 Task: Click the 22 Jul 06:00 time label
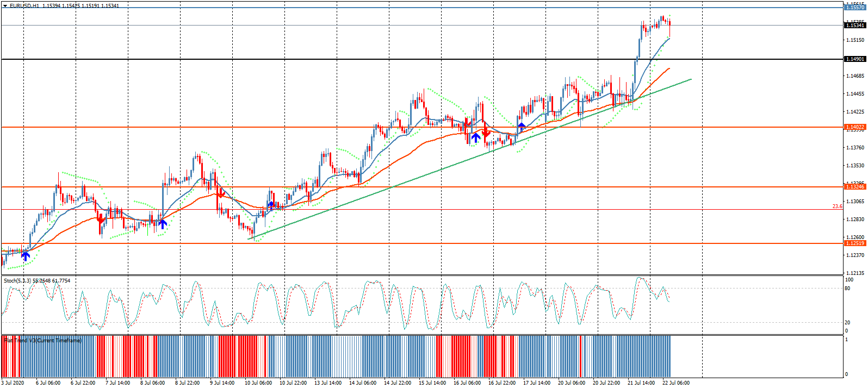(675, 383)
